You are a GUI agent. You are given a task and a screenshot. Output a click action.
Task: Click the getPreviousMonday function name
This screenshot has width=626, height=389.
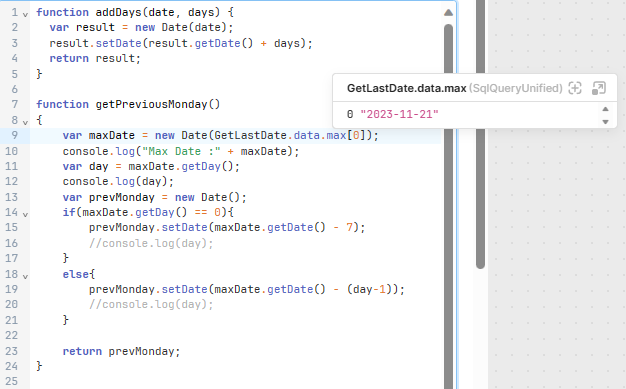(151, 104)
